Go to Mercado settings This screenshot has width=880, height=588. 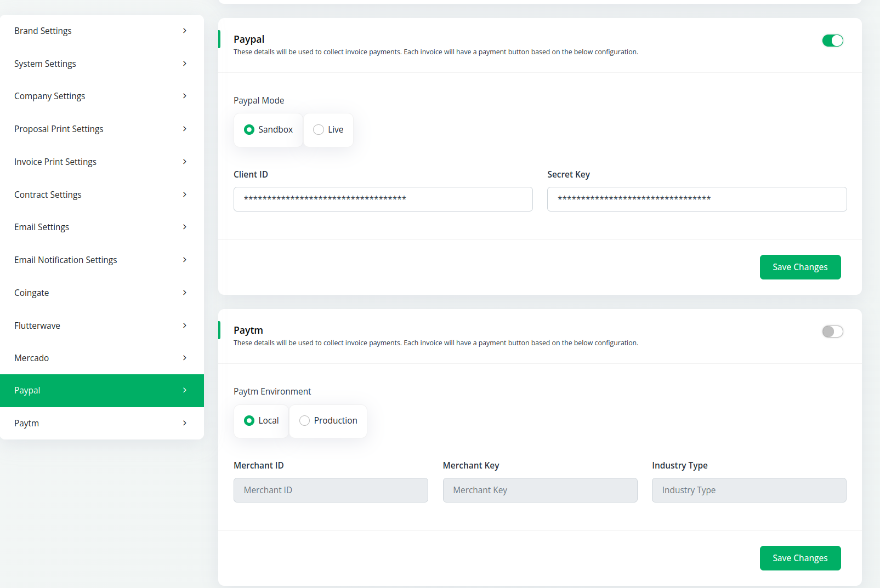(x=102, y=358)
